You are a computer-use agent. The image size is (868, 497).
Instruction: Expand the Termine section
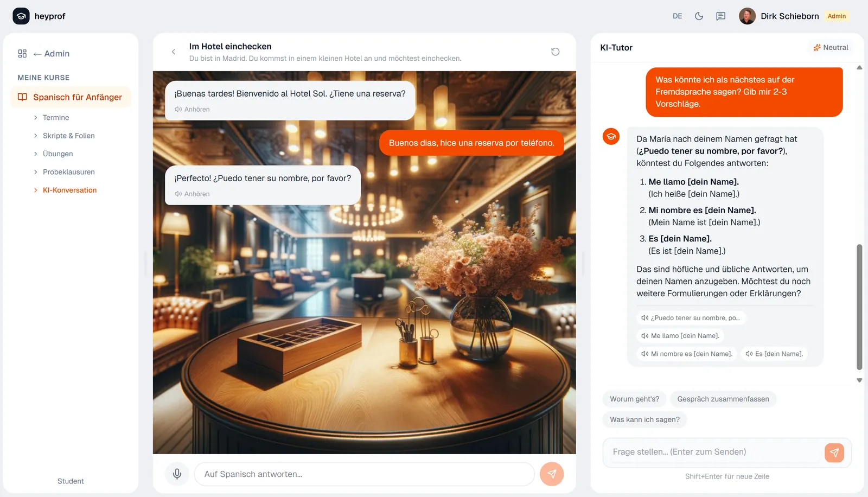[x=55, y=118]
